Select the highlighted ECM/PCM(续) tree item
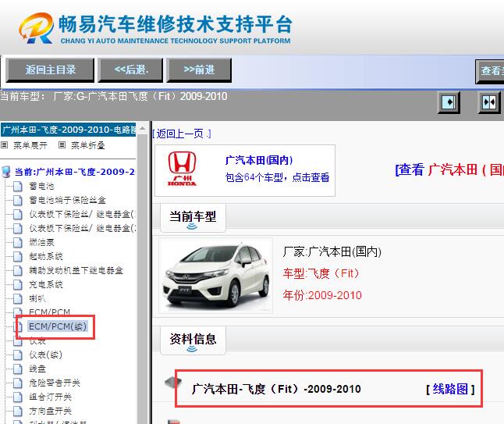 [58, 326]
